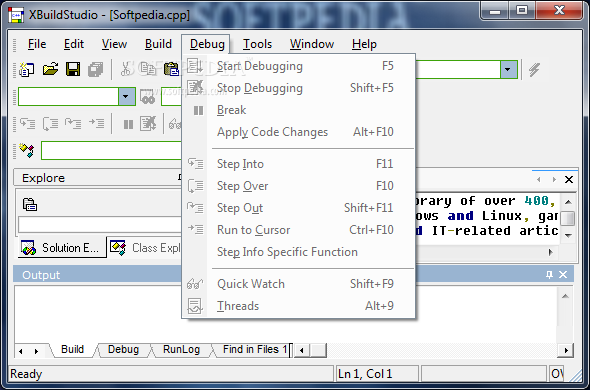Click the Copy toolbar icon

click(x=148, y=69)
